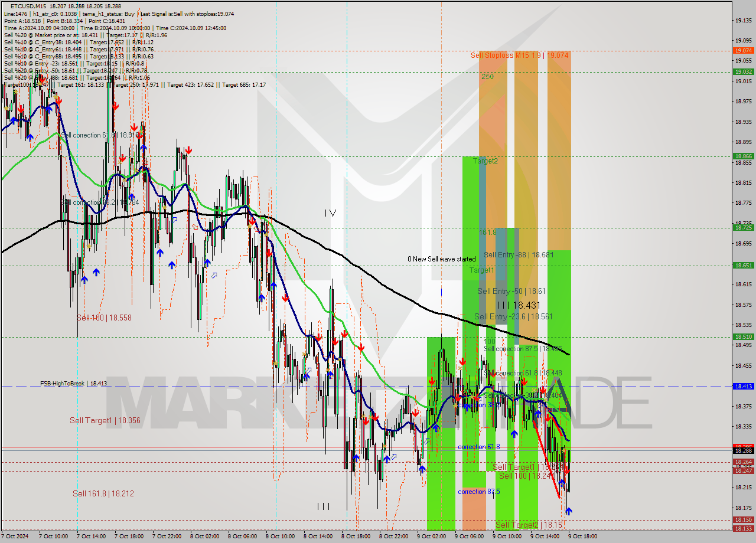Click the '7 Oct 10:00' time axis label
This screenshot has width=756, height=543.
click(x=53, y=536)
